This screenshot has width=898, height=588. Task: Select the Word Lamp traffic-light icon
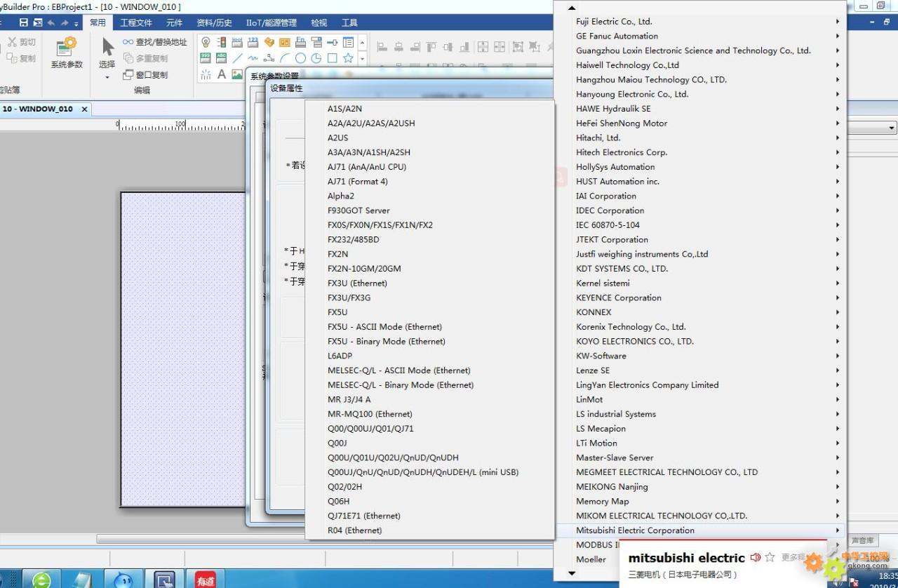(x=222, y=42)
